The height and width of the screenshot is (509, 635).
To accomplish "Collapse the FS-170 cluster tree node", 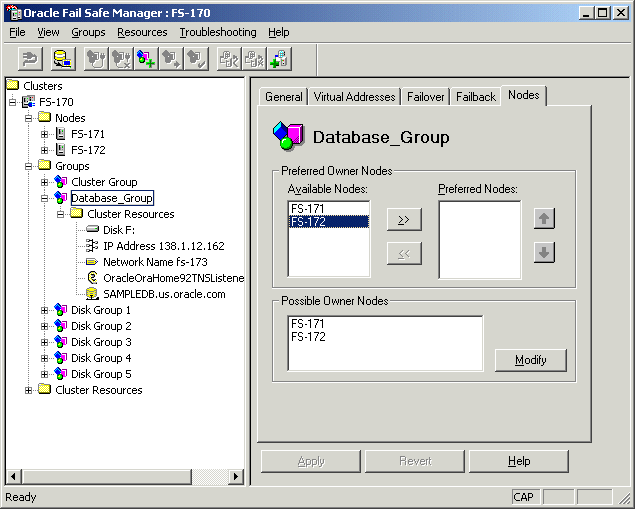I will [x=13, y=102].
